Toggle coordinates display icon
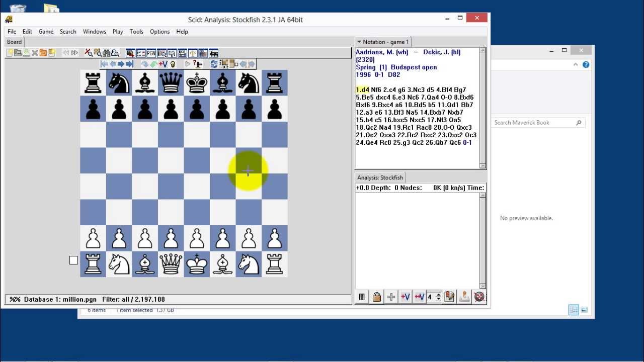 [224, 64]
